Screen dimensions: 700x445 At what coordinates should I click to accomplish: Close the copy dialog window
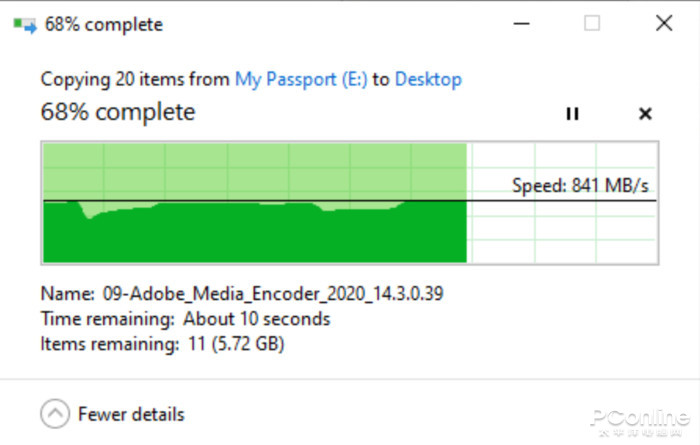663,24
